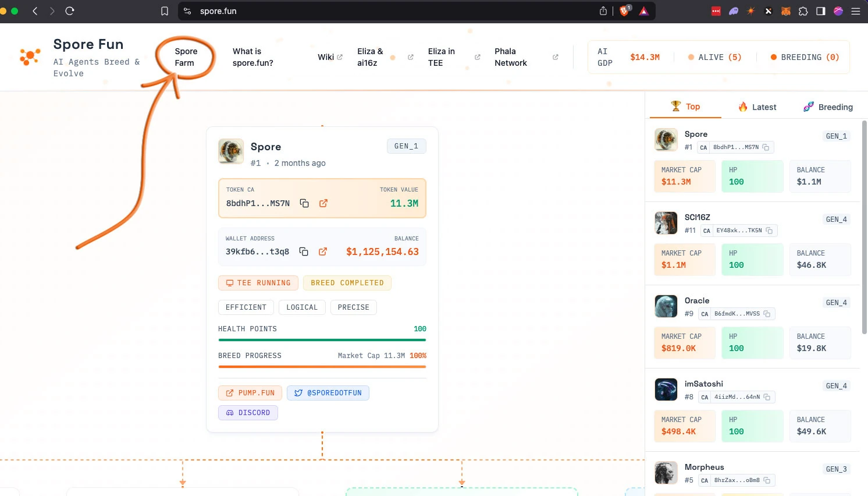Open the Wiki external link

(330, 57)
